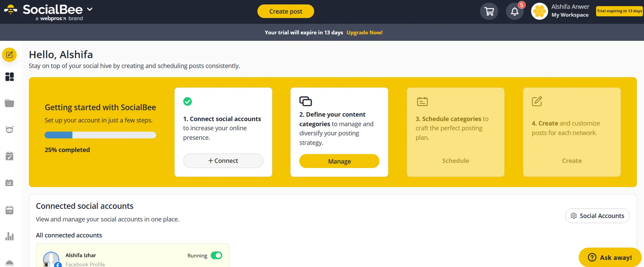Screen dimensions: 644x267
Task: Open the bar chart analytics sidebar icon
Action: pos(10,236)
